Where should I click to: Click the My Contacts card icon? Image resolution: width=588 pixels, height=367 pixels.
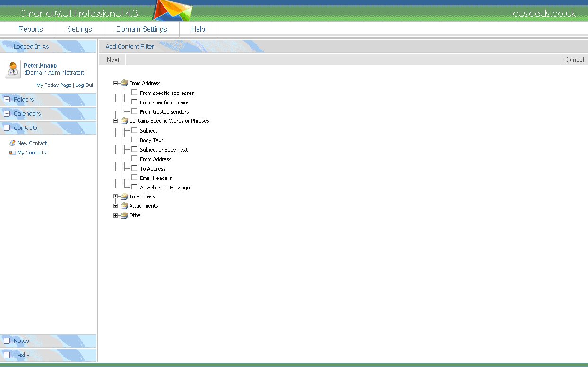[x=12, y=153]
